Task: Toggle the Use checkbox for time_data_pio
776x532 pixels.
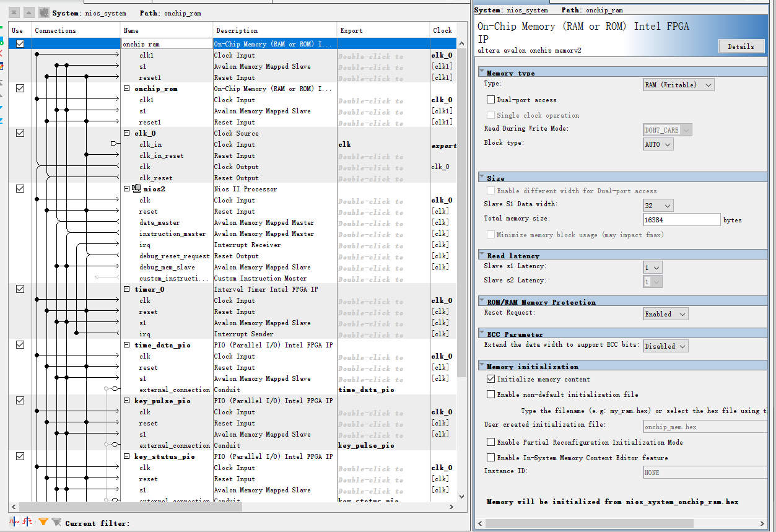Action: (20, 345)
